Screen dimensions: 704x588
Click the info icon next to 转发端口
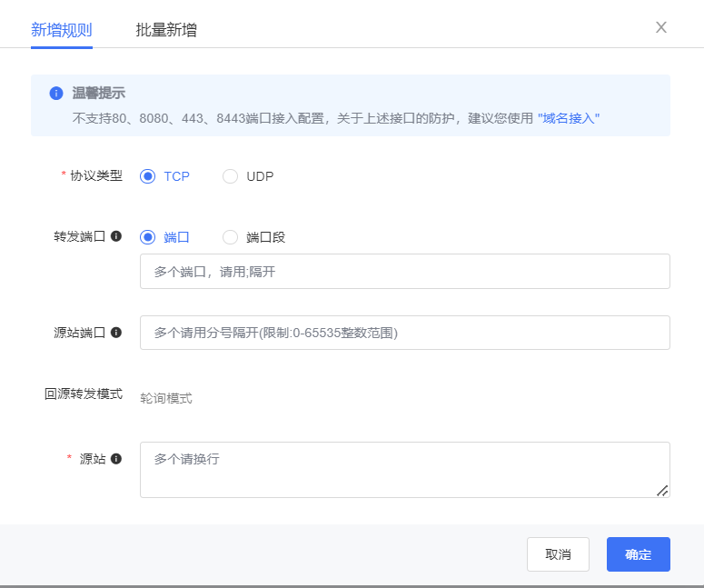(x=116, y=236)
